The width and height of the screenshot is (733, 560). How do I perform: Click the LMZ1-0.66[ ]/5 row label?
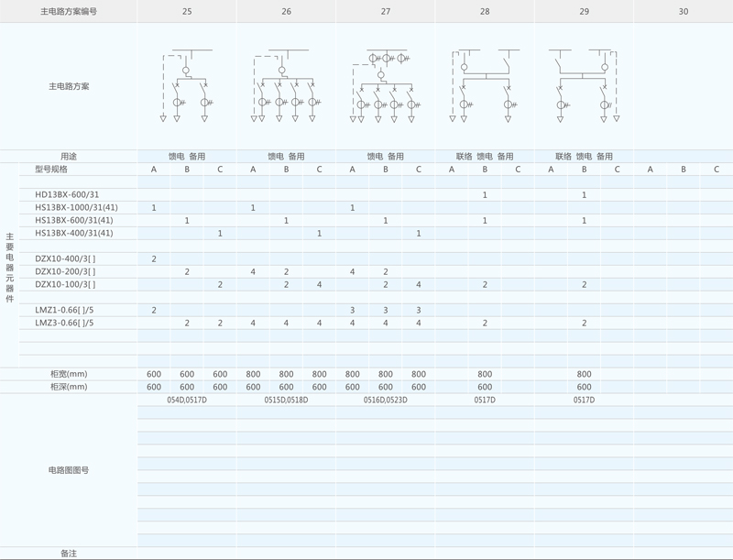tap(64, 311)
